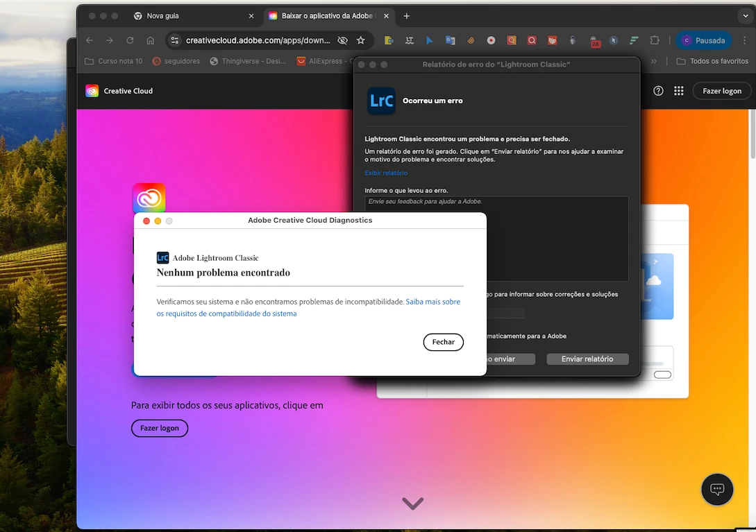Click the page vertical scrollbar

753,135
